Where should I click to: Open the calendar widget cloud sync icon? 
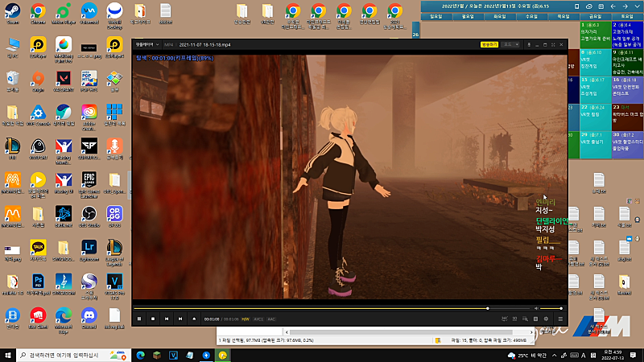pyautogui.click(x=589, y=6)
